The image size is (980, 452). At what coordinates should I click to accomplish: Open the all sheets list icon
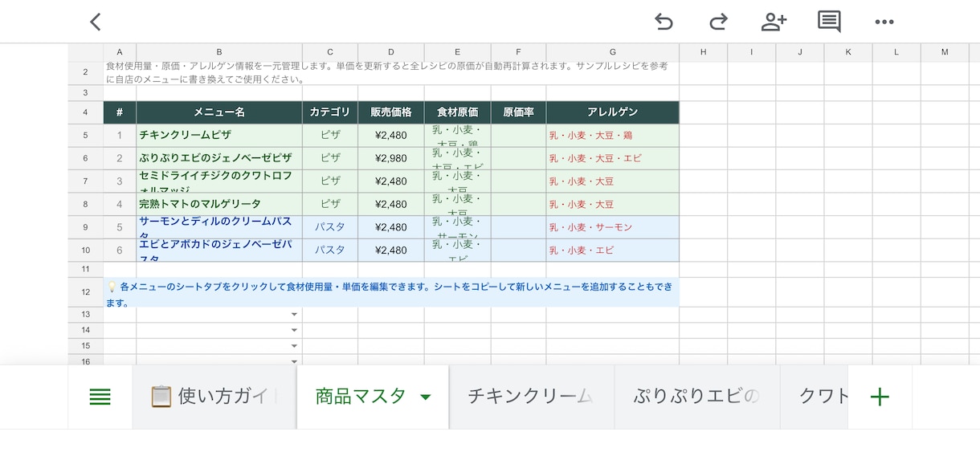point(100,397)
